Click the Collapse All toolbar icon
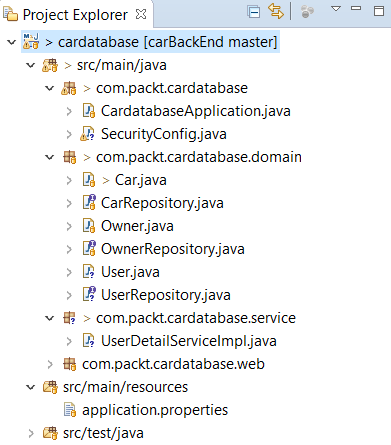This screenshot has width=391, height=445. (x=254, y=12)
